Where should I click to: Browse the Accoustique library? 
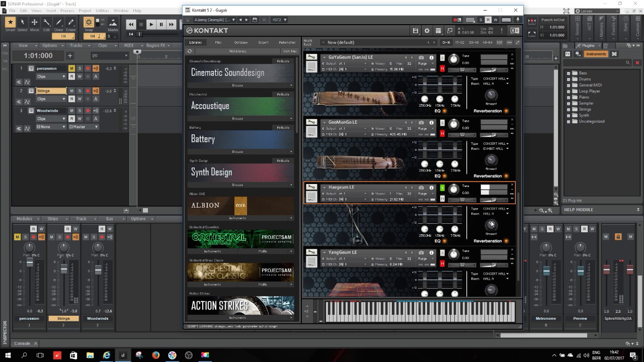[237, 119]
